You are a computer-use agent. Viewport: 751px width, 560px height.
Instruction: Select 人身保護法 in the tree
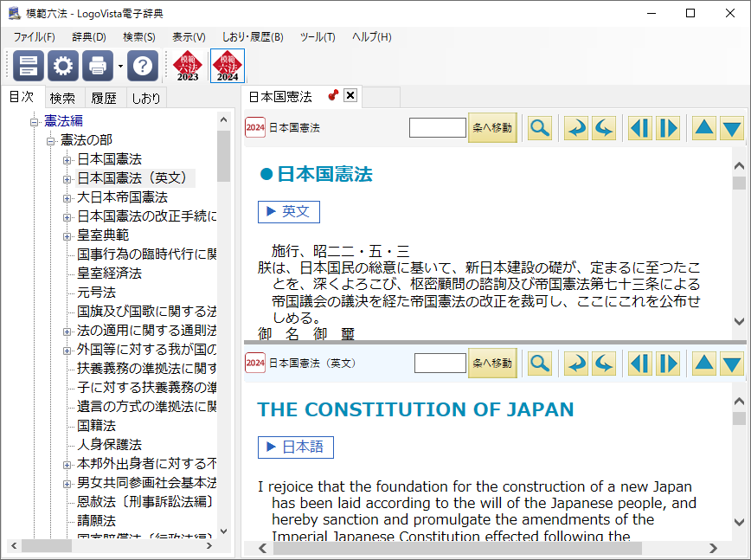110,445
